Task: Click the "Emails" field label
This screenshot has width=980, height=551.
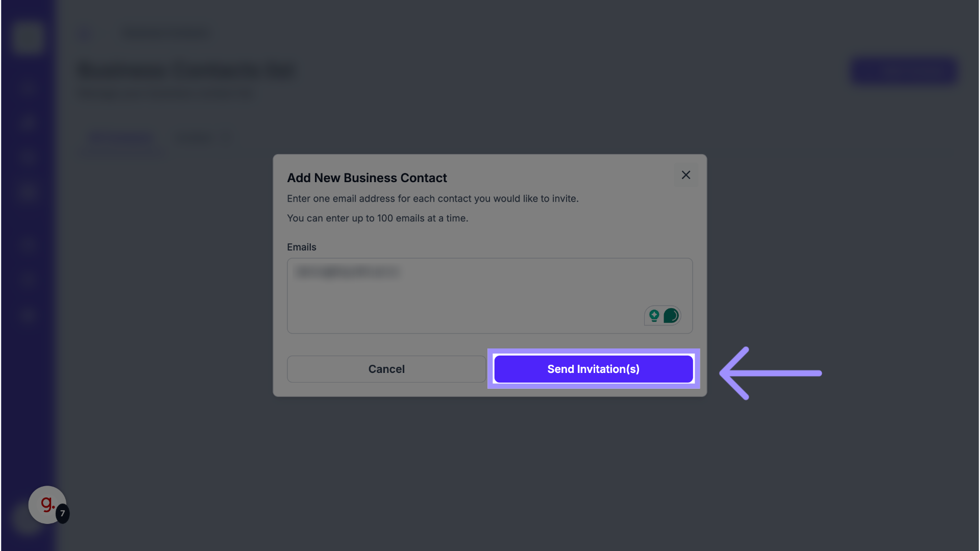Action: [301, 247]
